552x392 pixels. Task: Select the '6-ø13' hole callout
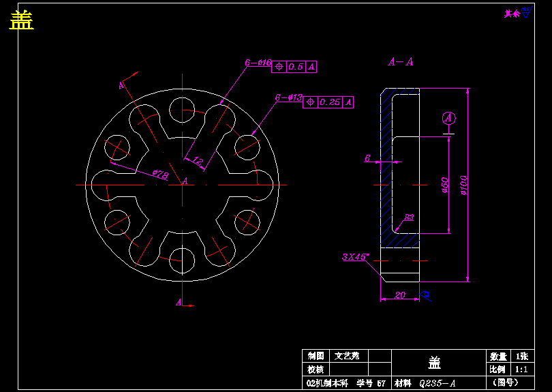pos(289,97)
